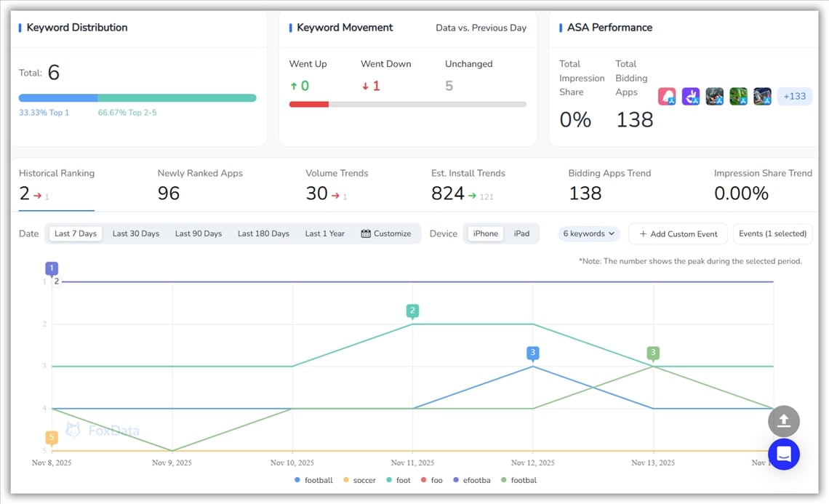Click the calendar icon beside Customize
Image resolution: width=829 pixels, height=504 pixels.
tap(366, 233)
